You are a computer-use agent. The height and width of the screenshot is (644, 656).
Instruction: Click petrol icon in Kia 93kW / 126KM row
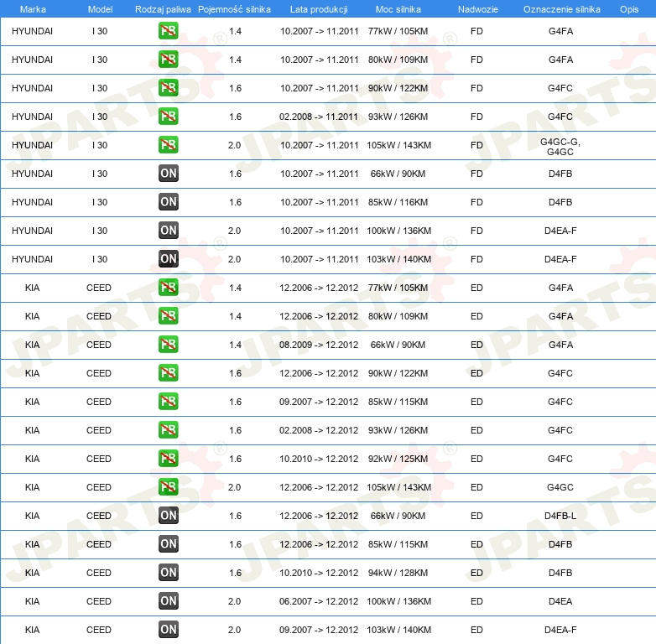pos(168,429)
